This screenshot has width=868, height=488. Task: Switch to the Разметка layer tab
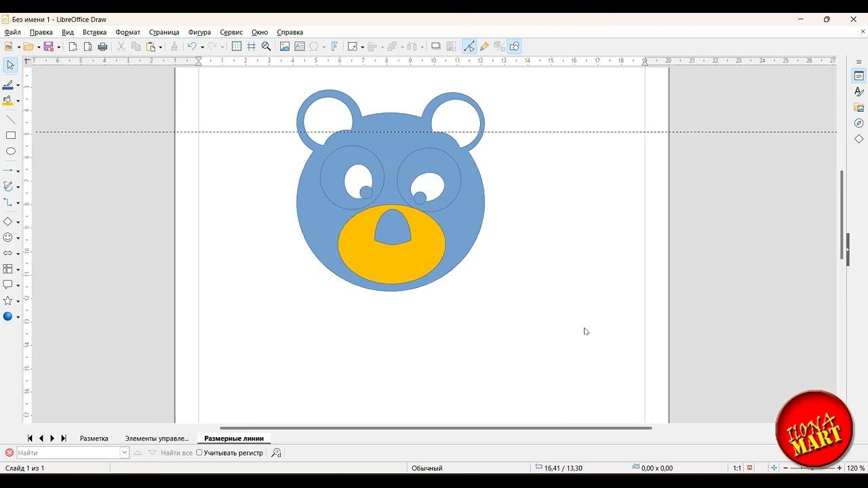pos(94,439)
